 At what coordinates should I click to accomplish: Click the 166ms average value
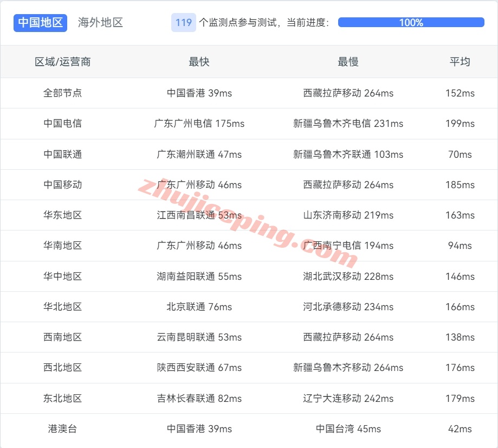(460, 307)
